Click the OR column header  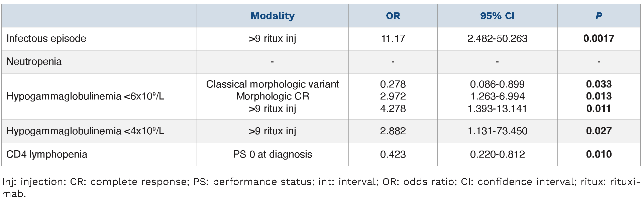[x=393, y=16]
